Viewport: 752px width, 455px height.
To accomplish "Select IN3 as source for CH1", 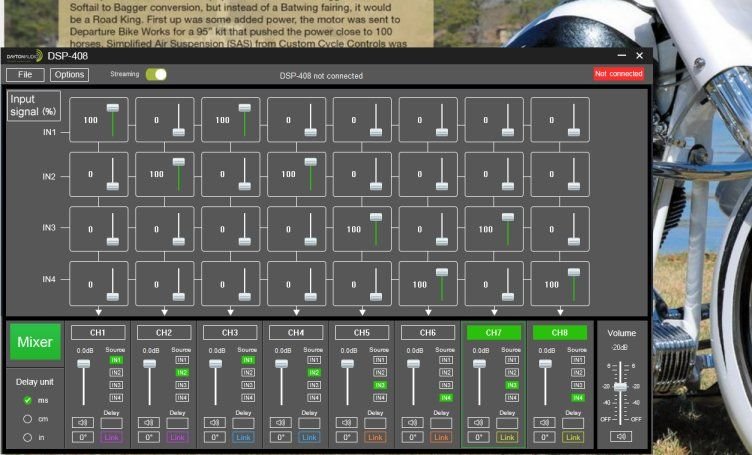I will tap(116, 384).
